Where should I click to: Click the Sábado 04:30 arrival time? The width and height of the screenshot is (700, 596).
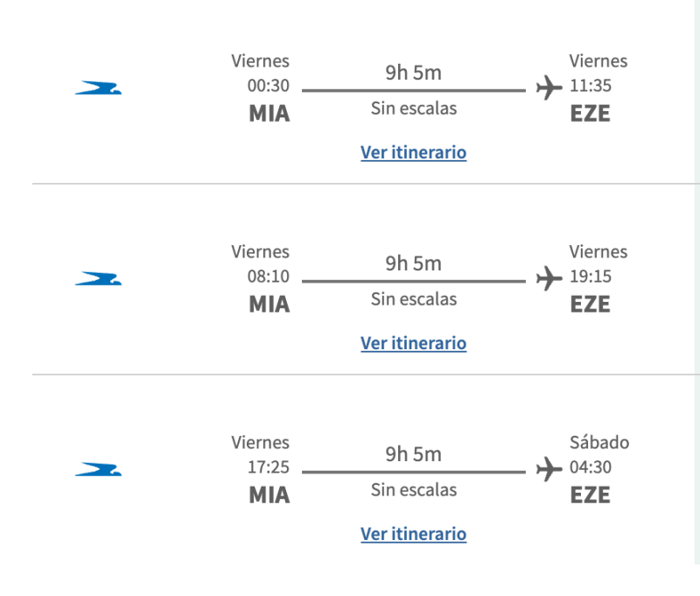click(591, 467)
